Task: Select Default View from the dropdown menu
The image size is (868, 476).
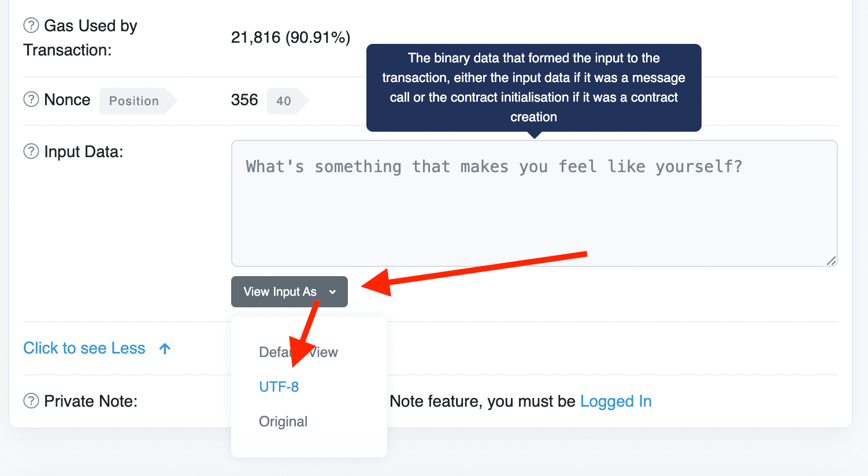Action: [x=298, y=352]
